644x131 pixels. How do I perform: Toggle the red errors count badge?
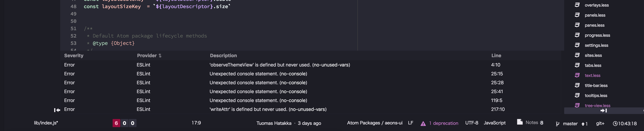pyautogui.click(x=116, y=123)
